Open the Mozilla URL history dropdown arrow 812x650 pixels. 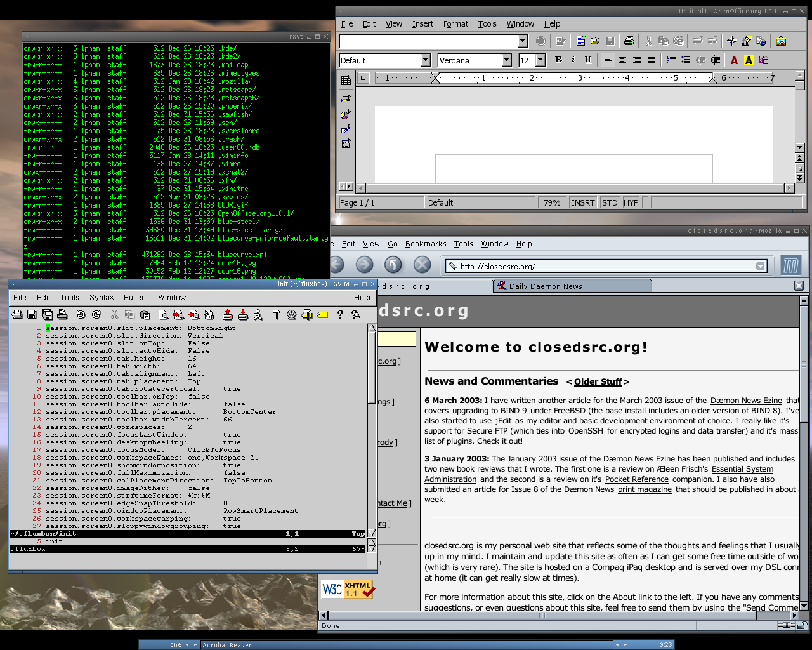[x=760, y=266]
